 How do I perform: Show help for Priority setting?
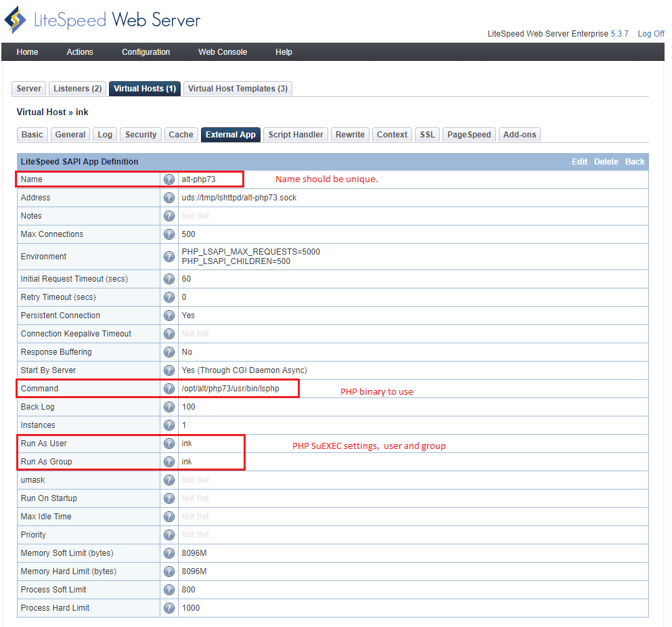(169, 535)
